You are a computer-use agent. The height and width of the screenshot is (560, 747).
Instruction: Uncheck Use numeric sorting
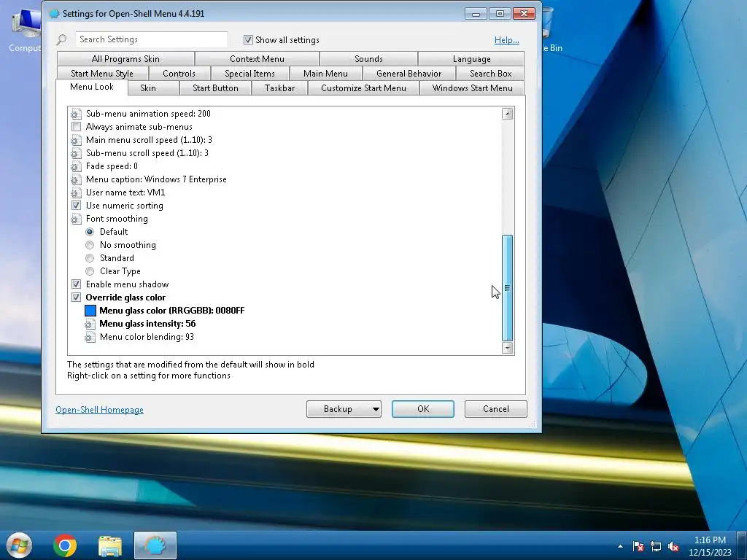tap(76, 206)
